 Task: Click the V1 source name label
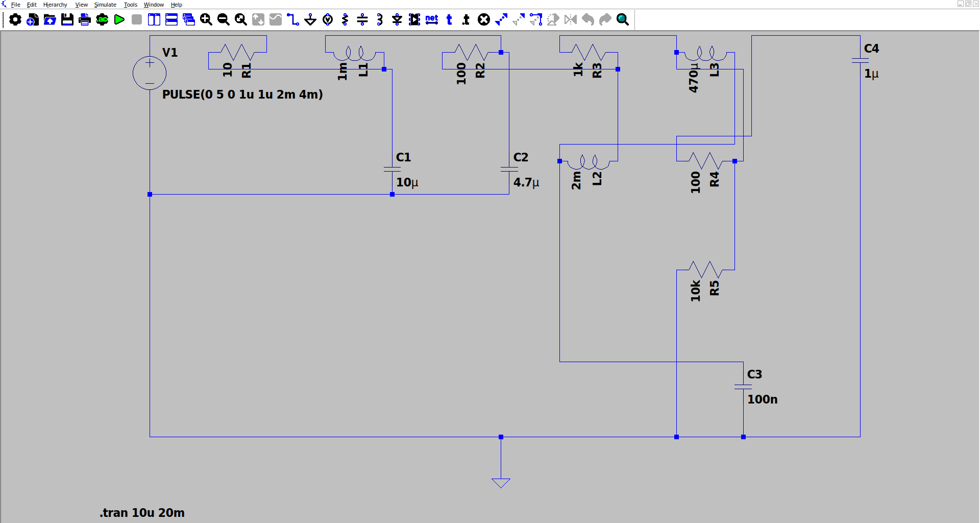[170, 53]
